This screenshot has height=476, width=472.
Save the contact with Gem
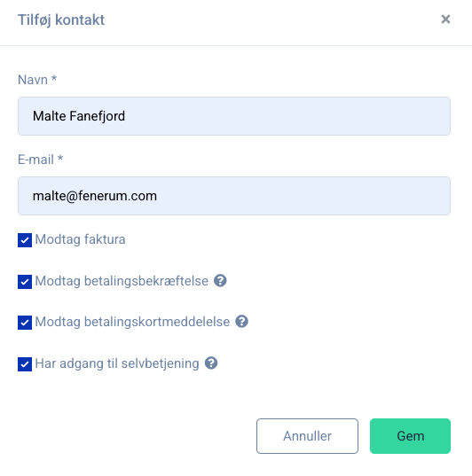[410, 436]
